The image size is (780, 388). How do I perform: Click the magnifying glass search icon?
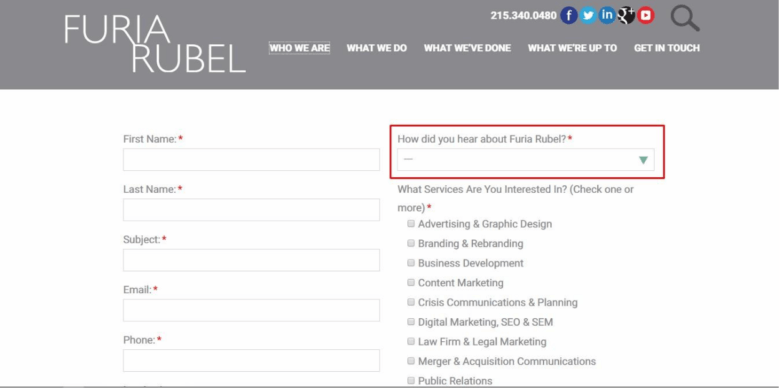point(685,18)
